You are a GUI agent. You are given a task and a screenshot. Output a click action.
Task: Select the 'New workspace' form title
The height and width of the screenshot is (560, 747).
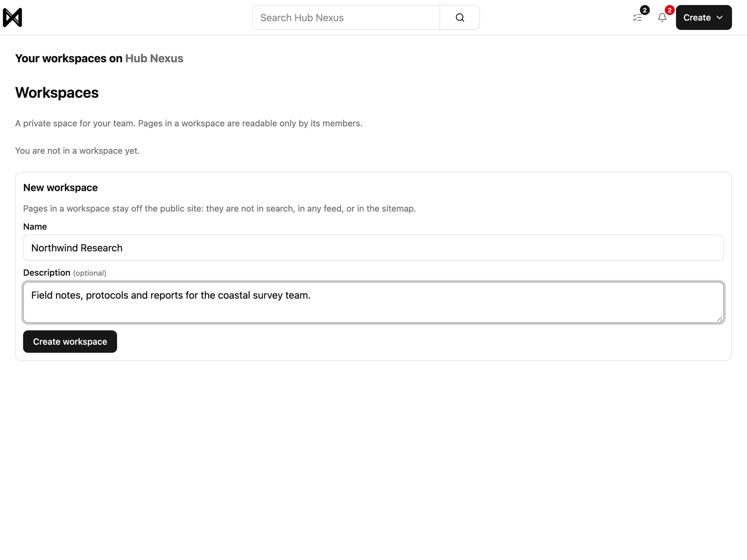pyautogui.click(x=61, y=187)
